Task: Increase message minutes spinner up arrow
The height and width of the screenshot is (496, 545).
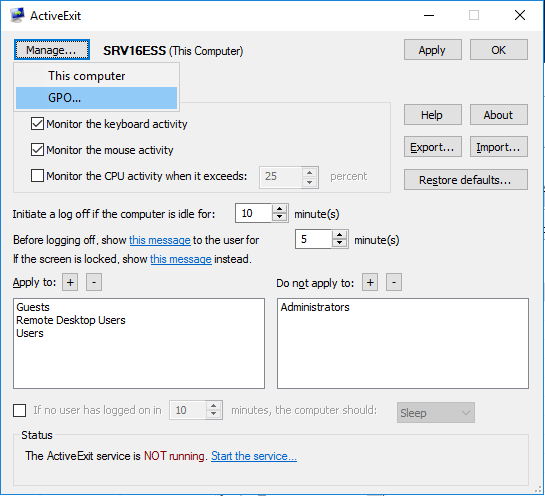Action: [x=339, y=235]
